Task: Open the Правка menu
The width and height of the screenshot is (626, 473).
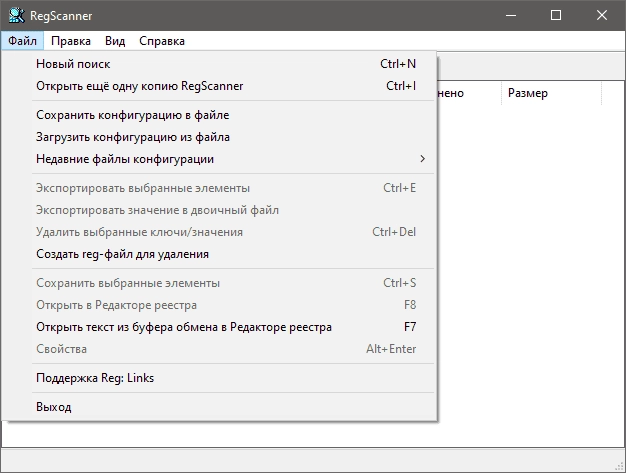Action: tap(71, 41)
